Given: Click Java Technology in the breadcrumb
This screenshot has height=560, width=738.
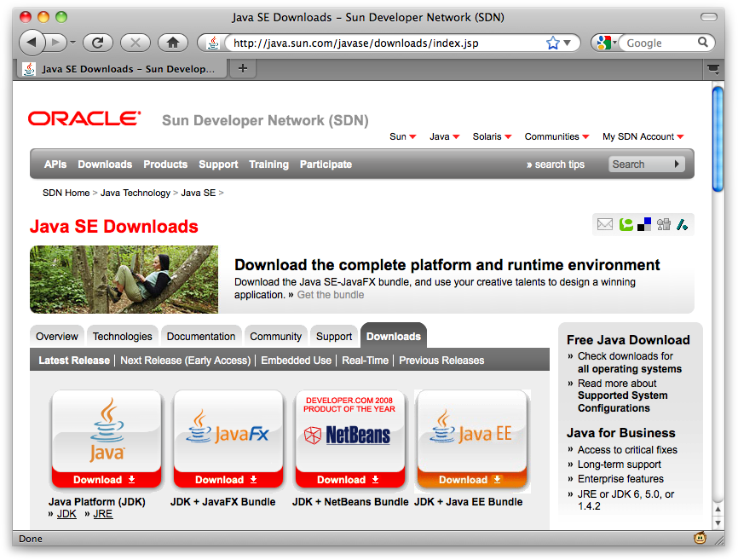Looking at the screenshot, I should coord(135,193).
